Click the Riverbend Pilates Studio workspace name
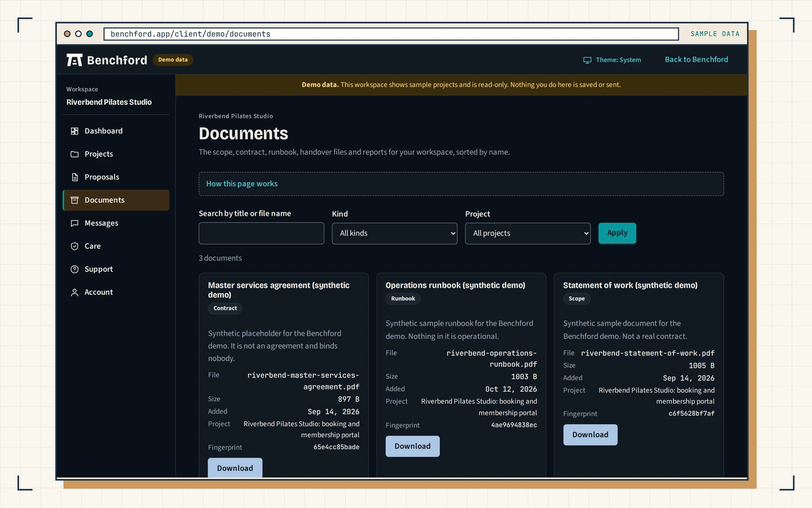Image resolution: width=812 pixels, height=508 pixels. coord(109,102)
